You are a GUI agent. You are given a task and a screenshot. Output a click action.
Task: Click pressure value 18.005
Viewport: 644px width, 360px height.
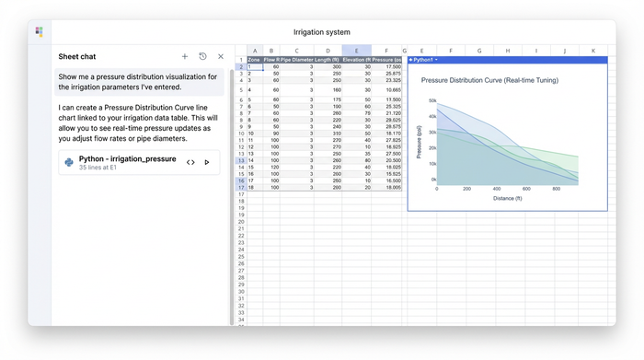(x=386, y=188)
